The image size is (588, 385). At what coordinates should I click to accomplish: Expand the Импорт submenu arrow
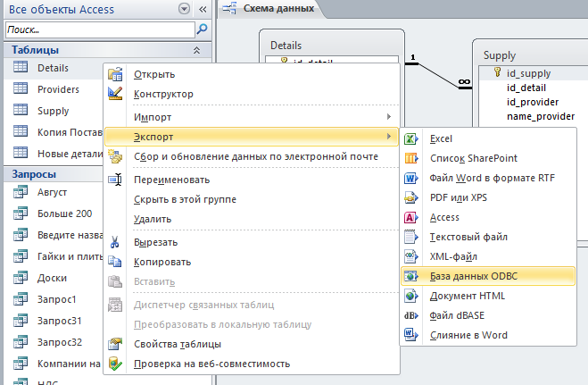[x=389, y=117]
